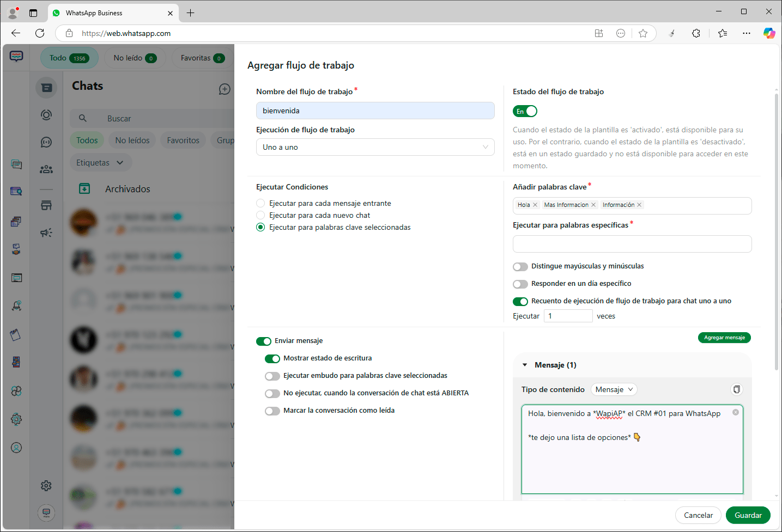The height and width of the screenshot is (532, 782).
Task: Collapse the 'Mensaje (1)' section
Action: tap(525, 365)
